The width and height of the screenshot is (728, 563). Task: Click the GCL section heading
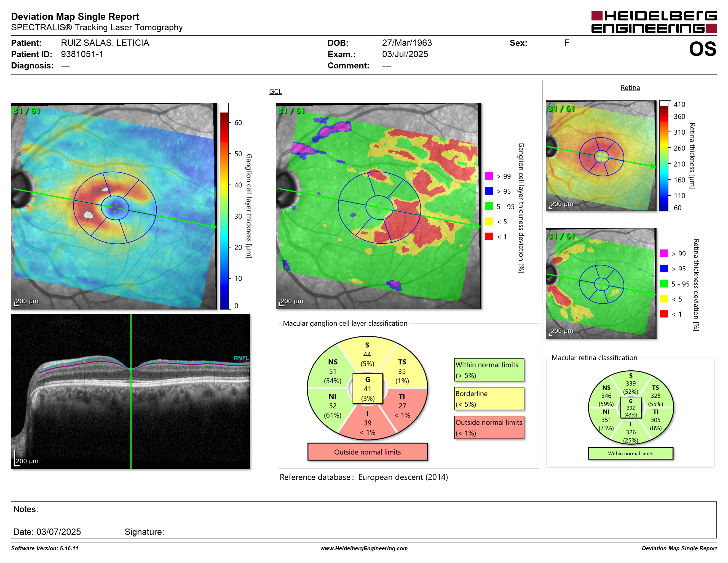pos(275,91)
